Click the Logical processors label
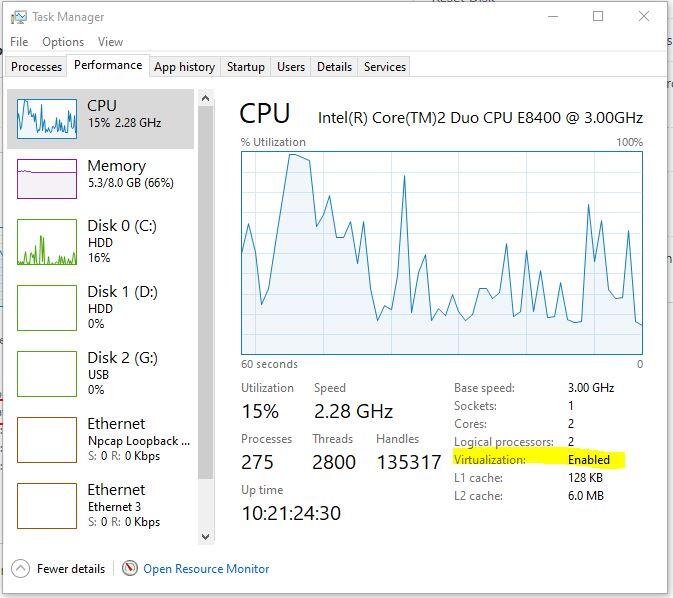This screenshot has height=598, width=673. pyautogui.click(x=504, y=442)
